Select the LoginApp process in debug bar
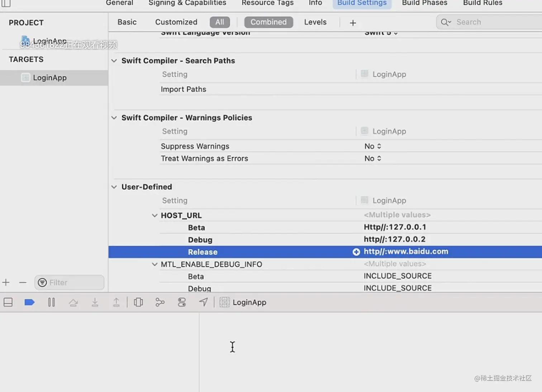This screenshot has width=542, height=392. point(243,302)
